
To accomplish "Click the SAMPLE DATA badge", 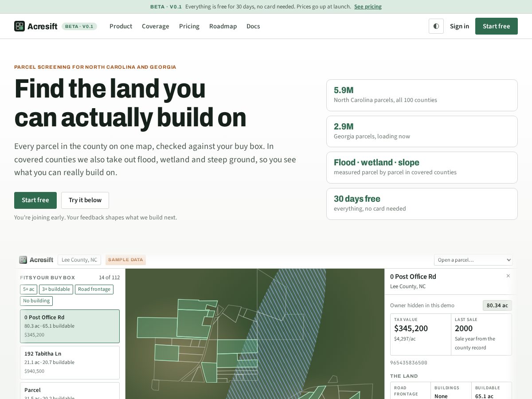I will (125, 260).
